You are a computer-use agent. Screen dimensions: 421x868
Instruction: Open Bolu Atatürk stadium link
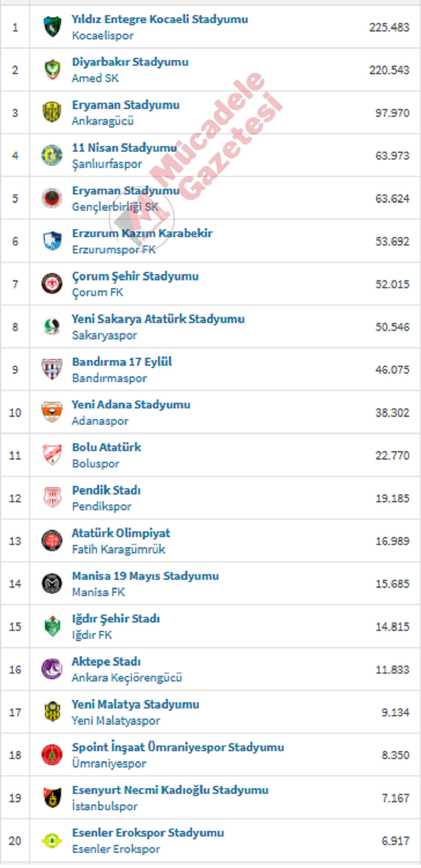[x=107, y=448]
